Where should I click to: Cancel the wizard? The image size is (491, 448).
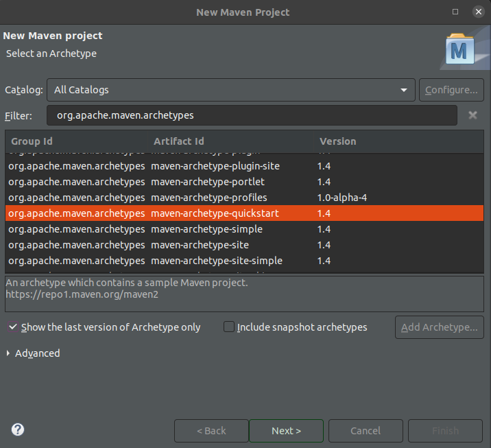tap(366, 431)
